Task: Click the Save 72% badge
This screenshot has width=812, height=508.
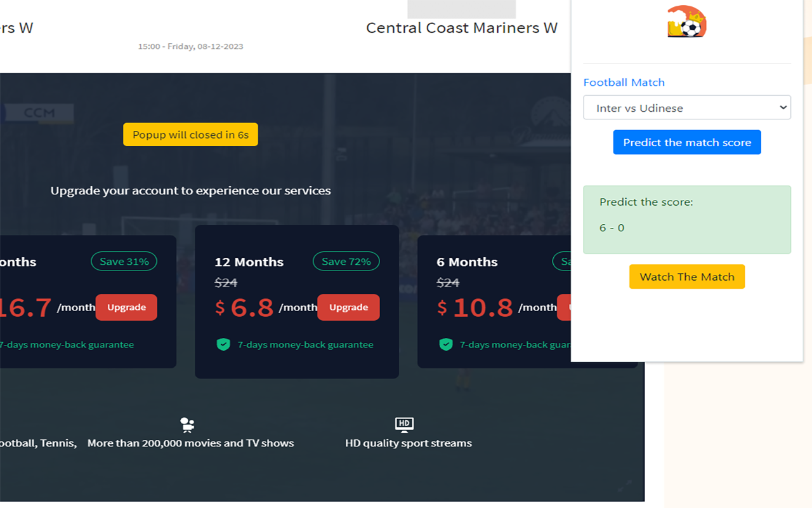Action: pos(346,262)
